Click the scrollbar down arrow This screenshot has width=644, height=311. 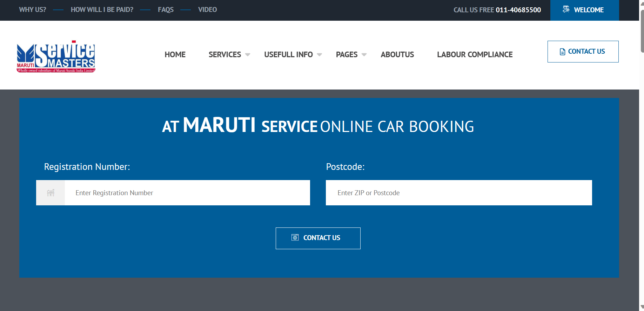click(x=642, y=307)
